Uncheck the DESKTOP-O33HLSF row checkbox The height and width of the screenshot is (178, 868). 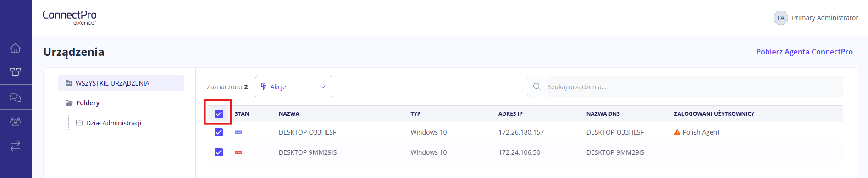point(219,132)
